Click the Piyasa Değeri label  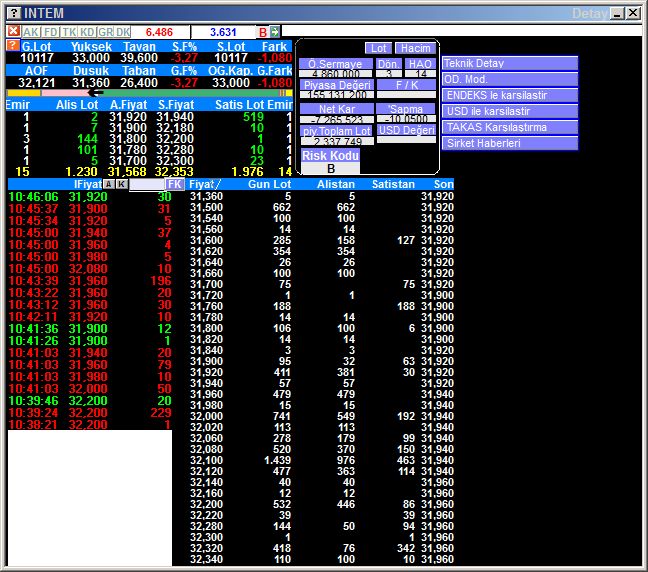pyautogui.click(x=337, y=85)
